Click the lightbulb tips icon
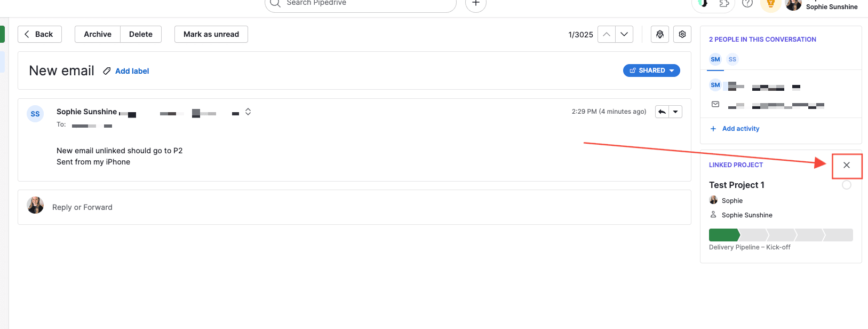The image size is (868, 329). [770, 4]
